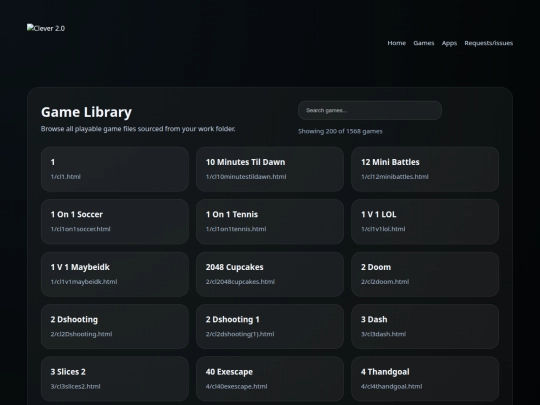540x405 pixels.
Task: Open the Apps nav link
Action: [x=449, y=43]
